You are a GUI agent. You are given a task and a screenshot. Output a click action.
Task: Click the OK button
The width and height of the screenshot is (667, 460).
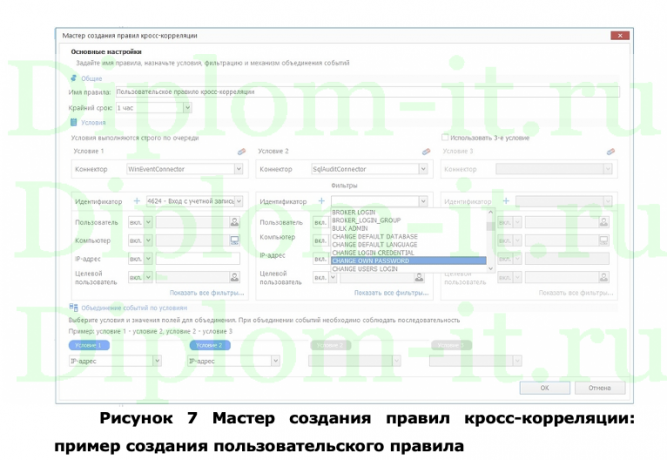click(x=543, y=386)
